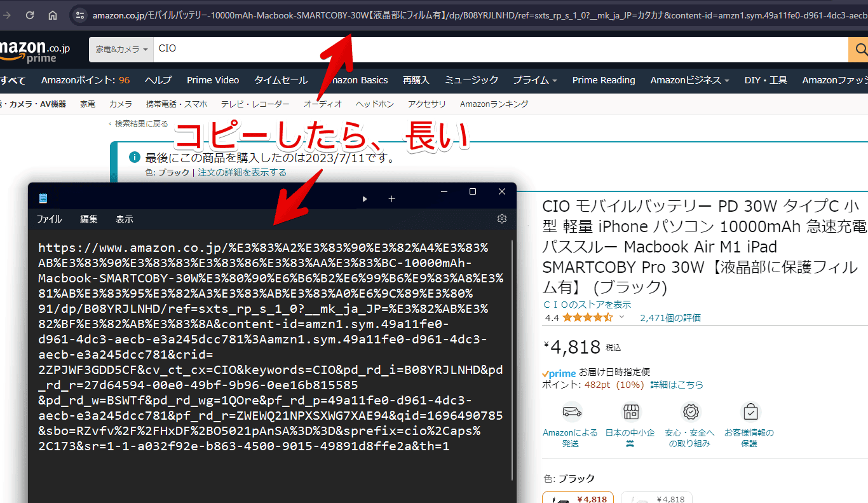Open the すべて menu on Amazon
The width and height of the screenshot is (868, 503).
click(x=13, y=80)
